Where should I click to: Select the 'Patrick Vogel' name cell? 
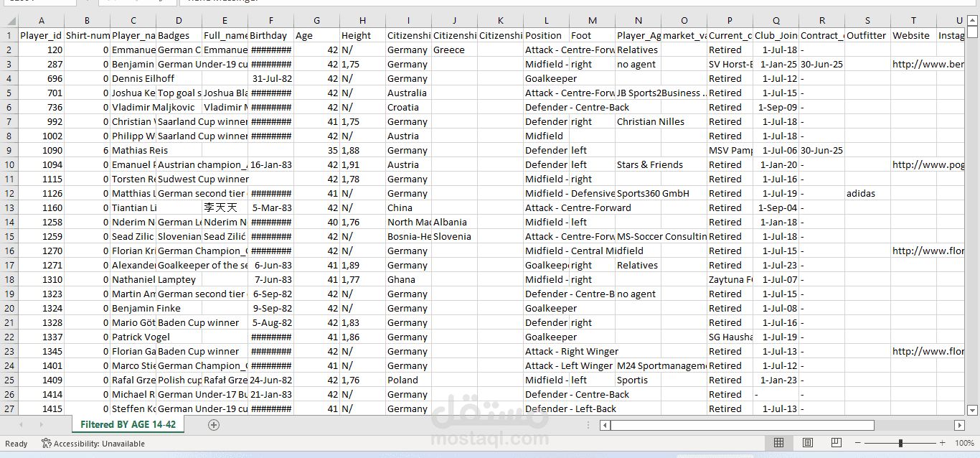click(133, 337)
